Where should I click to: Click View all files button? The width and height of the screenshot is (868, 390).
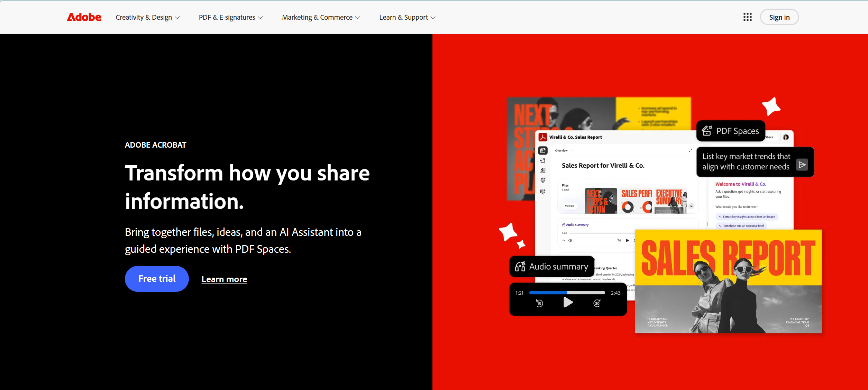coord(569,206)
